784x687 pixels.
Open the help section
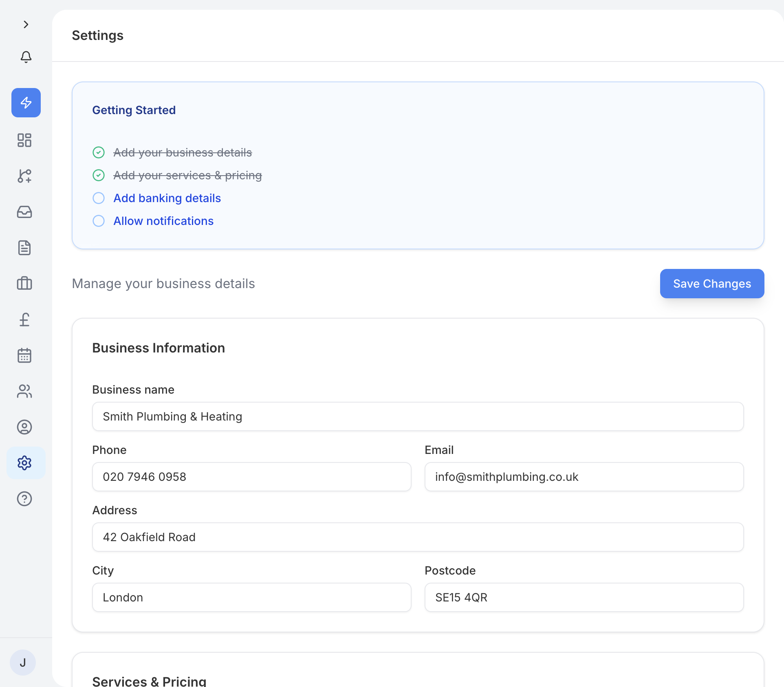pyautogui.click(x=24, y=499)
